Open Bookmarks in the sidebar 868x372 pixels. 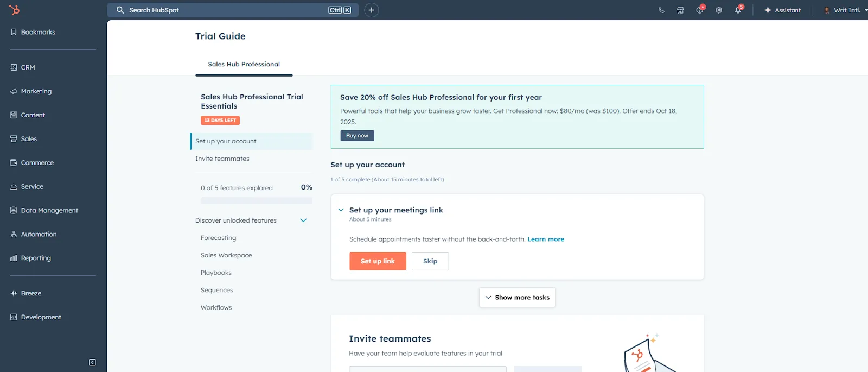click(33, 32)
